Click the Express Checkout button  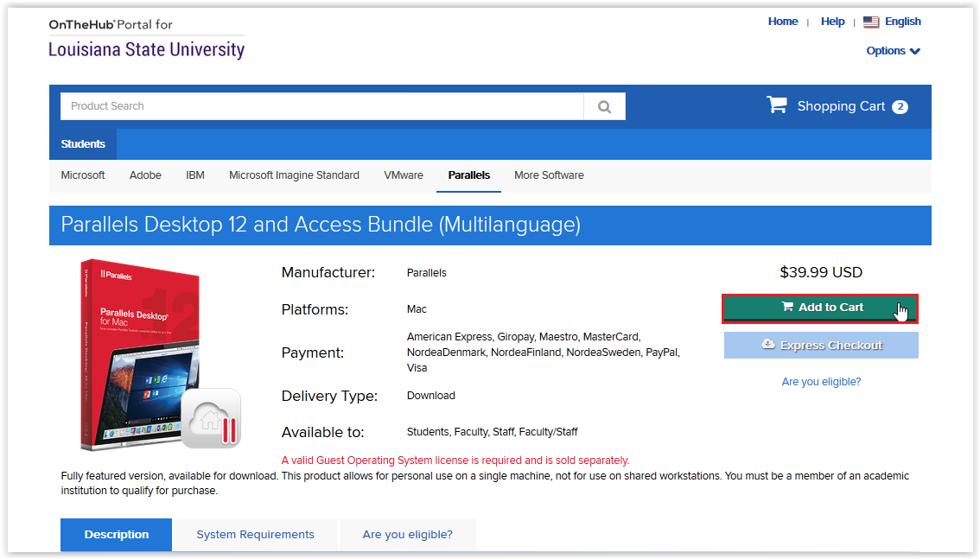pos(821,346)
